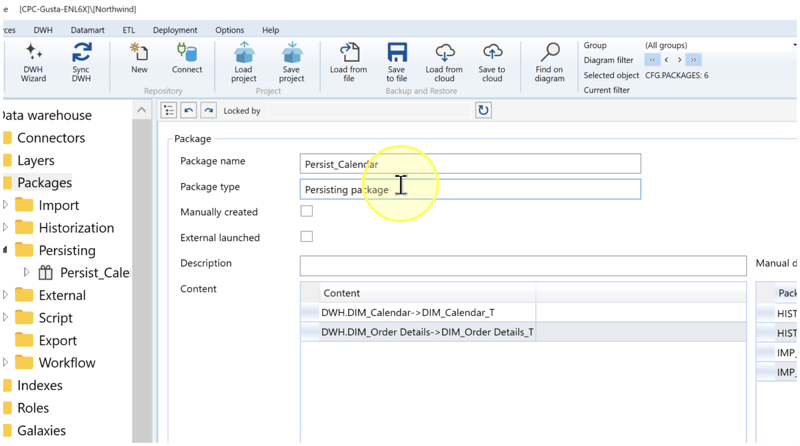Jump to last diagram filter
The image size is (800, 446).
tap(693, 60)
